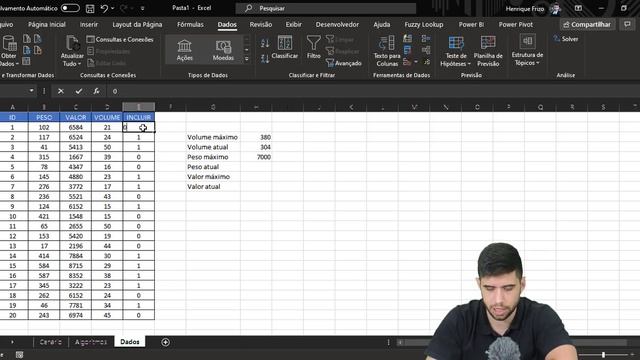Open Planilha de Previsão forecast sheet
640x360 pixels.
(x=488, y=51)
